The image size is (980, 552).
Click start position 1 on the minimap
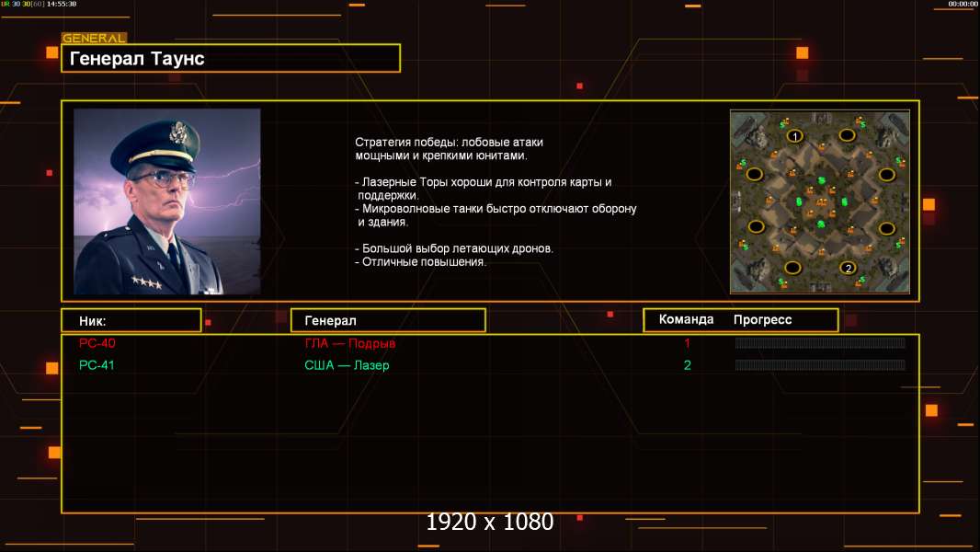click(794, 135)
